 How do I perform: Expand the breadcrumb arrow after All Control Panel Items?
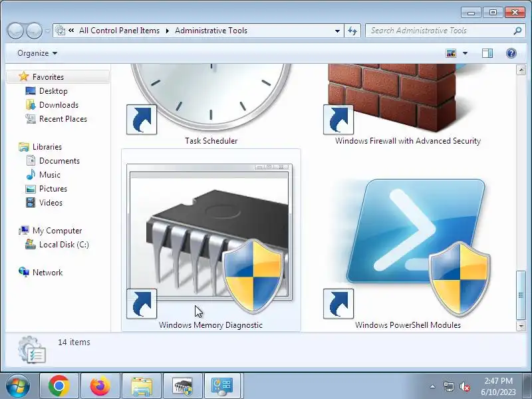pyautogui.click(x=168, y=31)
